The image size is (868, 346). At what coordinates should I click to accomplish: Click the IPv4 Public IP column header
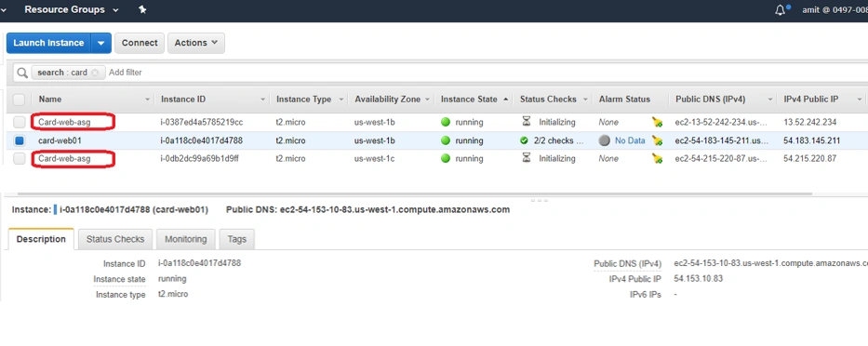pyautogui.click(x=811, y=100)
